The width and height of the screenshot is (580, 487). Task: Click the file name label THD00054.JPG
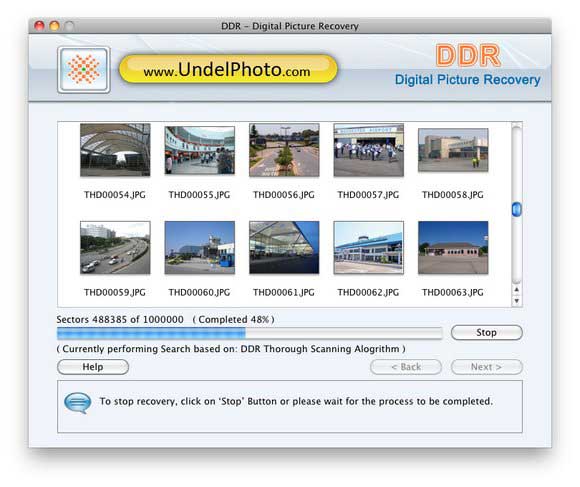(115, 195)
